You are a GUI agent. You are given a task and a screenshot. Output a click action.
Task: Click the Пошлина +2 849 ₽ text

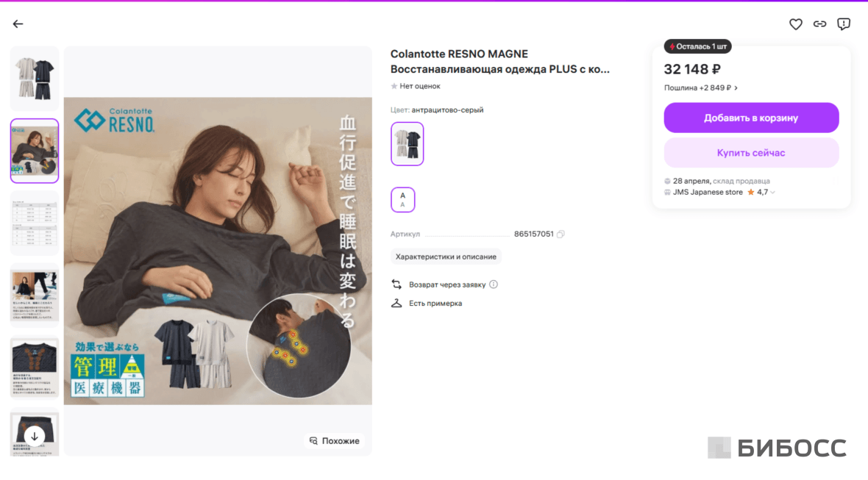[x=697, y=88]
